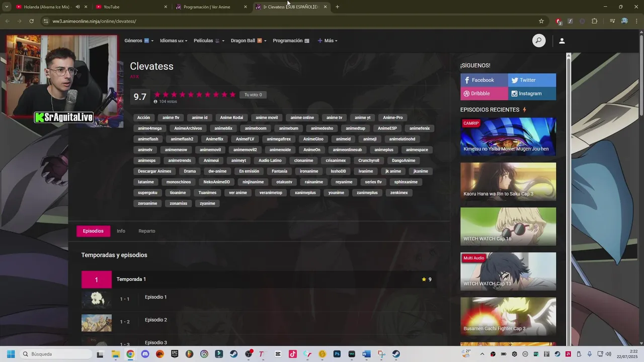Bookmark this page with the star icon
644x362 pixels.
point(541,21)
